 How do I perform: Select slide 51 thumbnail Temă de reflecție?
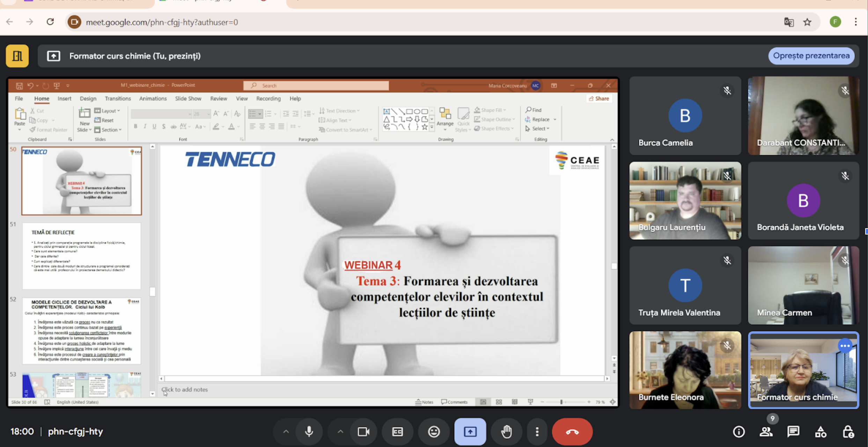[x=82, y=256]
